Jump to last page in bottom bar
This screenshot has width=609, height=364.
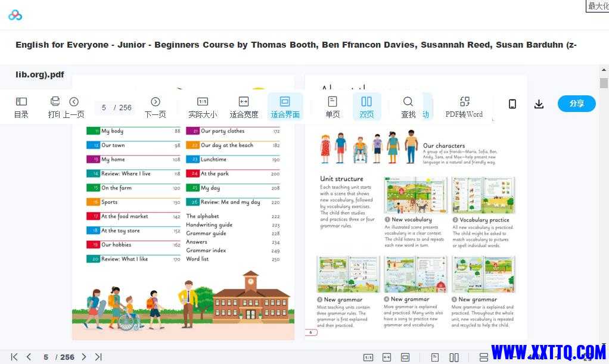98,357
